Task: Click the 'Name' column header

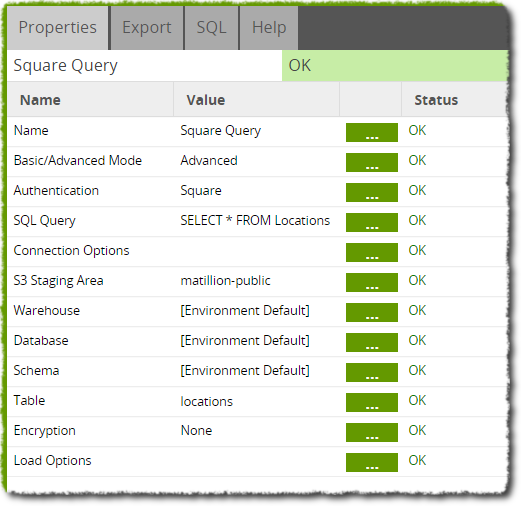Action: point(40,100)
